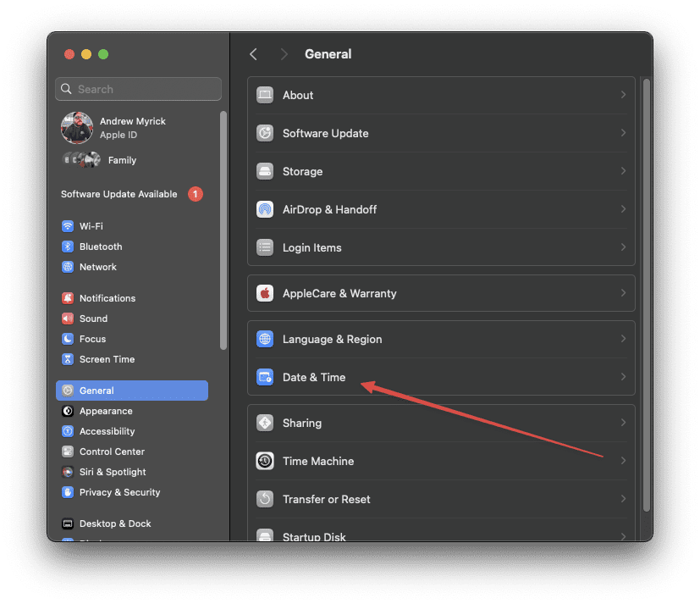Open the Bluetooth settings pane

point(132,247)
